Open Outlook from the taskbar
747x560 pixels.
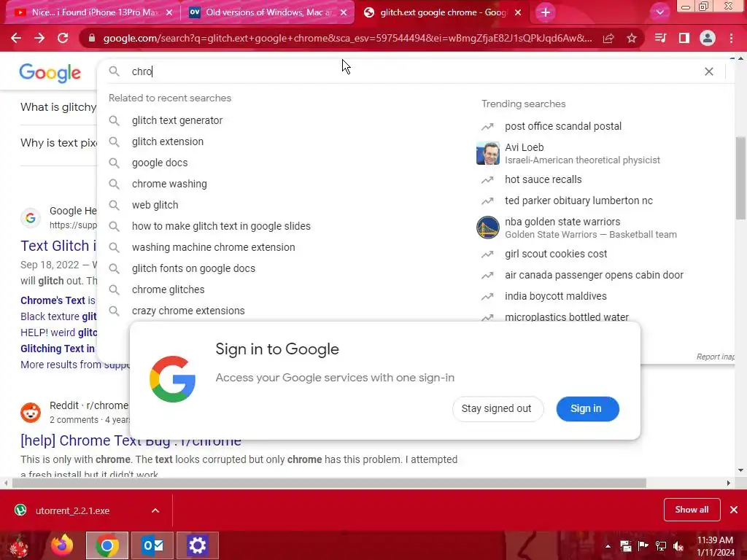click(153, 545)
